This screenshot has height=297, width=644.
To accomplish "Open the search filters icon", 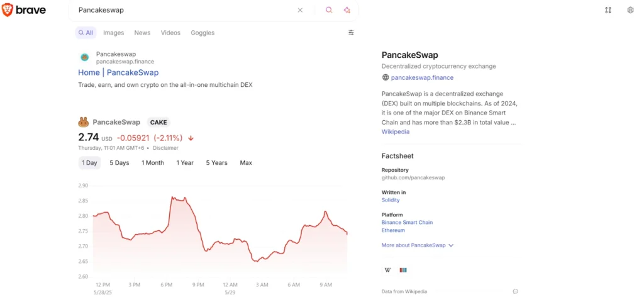I will click(351, 33).
